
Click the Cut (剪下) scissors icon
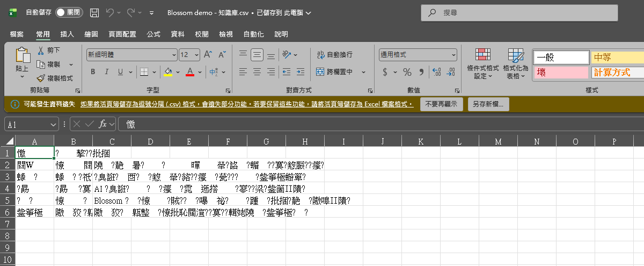pyautogui.click(x=41, y=51)
